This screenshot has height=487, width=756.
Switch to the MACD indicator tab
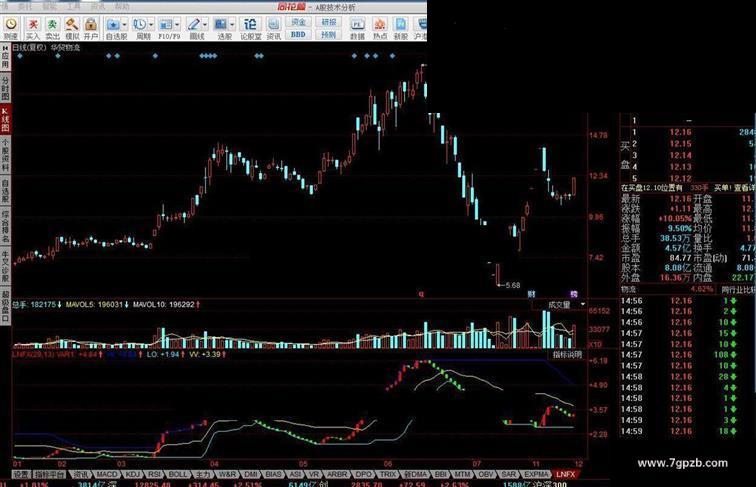pos(106,474)
